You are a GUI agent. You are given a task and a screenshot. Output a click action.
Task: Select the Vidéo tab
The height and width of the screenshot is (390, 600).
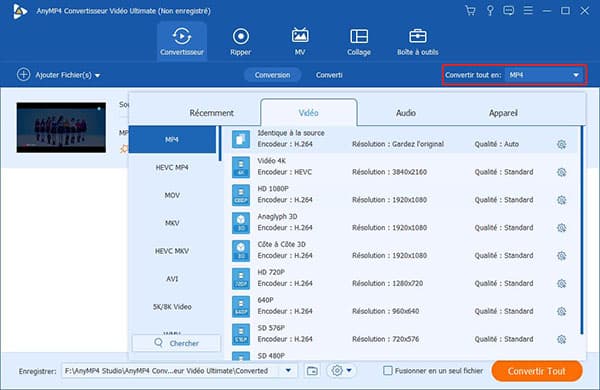(309, 113)
